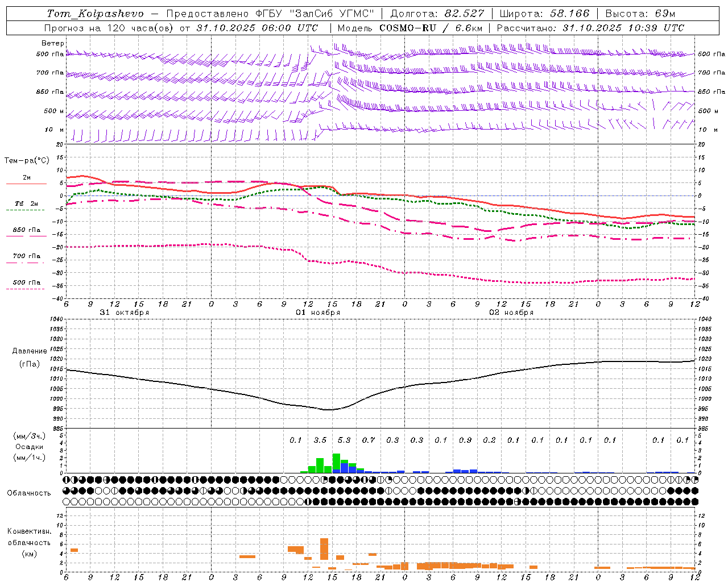Click the 5.3 precipitation total value
The image size is (728, 582).
[x=344, y=440]
